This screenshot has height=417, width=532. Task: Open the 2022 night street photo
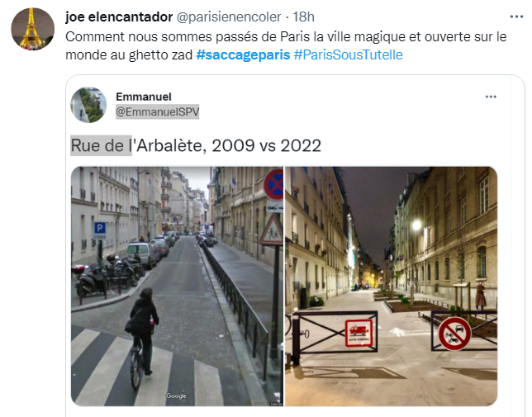[391, 287]
